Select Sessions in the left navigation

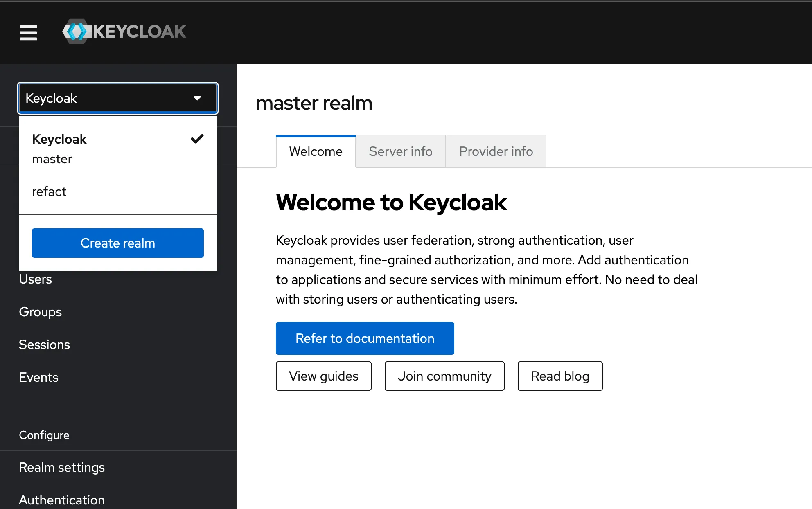tap(44, 344)
